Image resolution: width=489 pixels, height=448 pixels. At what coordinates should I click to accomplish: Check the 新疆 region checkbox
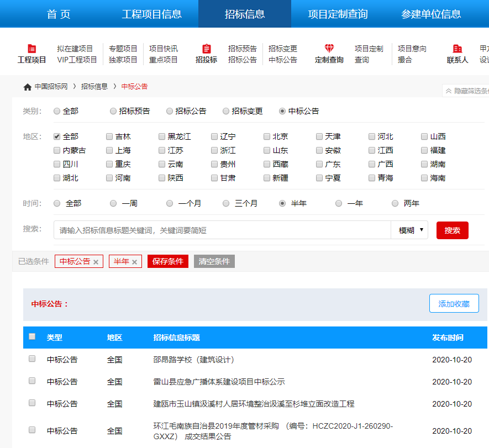[x=267, y=178]
